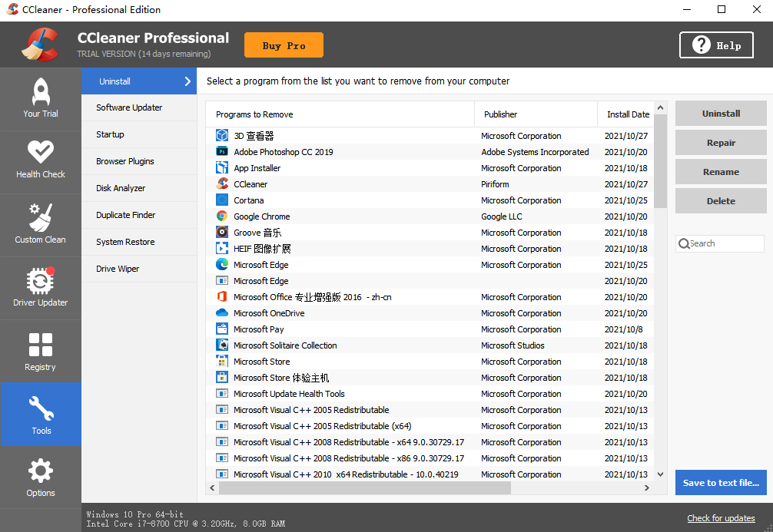Open the Software Updater menu item
This screenshot has width=773, height=532.
click(x=129, y=107)
